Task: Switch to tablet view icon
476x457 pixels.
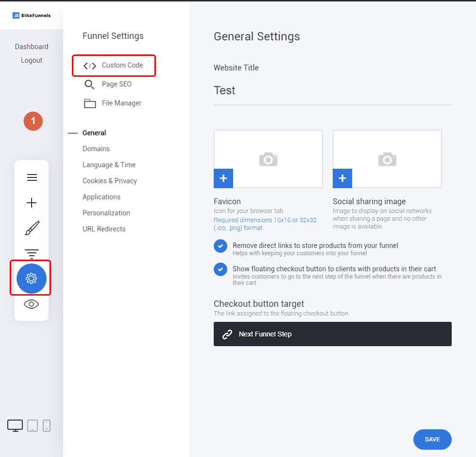Action: [33, 426]
